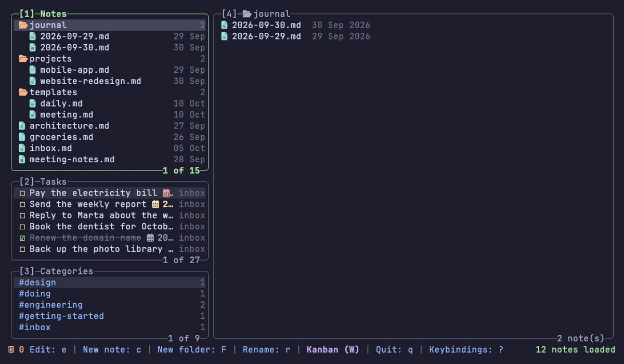Click the 1 of 9 Categories counter
Screen dimensions: 624x364
pos(184,338)
